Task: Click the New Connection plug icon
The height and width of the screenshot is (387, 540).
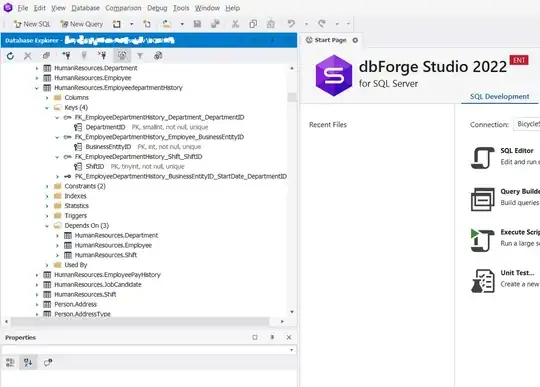Action: (x=66, y=55)
